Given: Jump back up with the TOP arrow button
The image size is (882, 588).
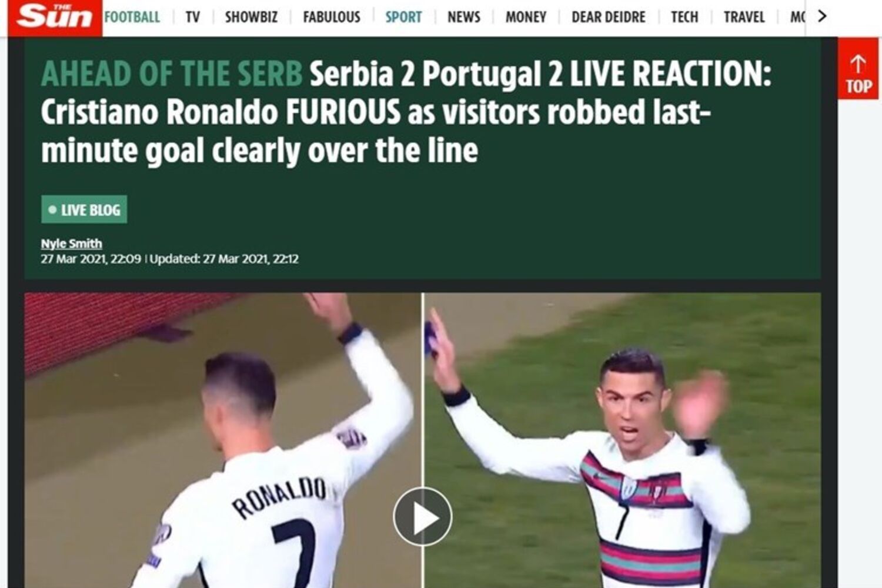Looking at the screenshot, I should click(858, 69).
